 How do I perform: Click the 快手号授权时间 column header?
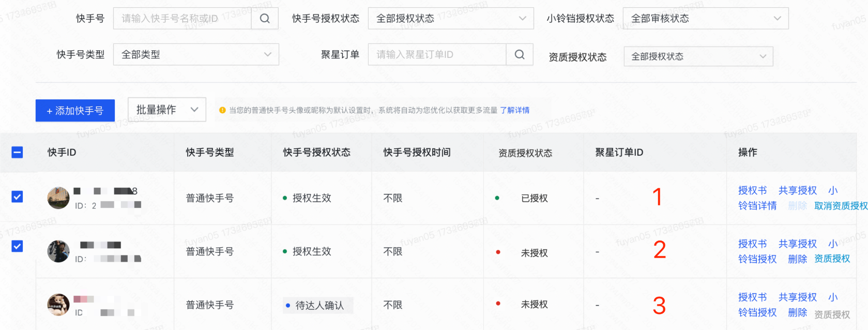tap(417, 152)
